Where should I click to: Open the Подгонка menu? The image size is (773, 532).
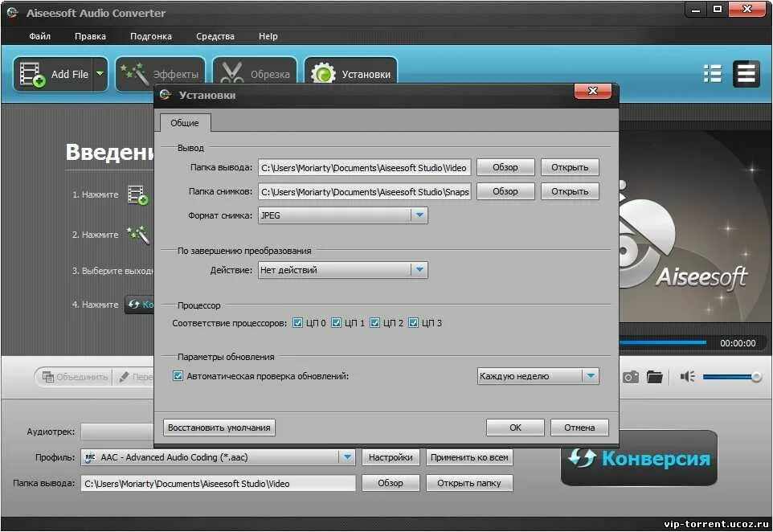click(x=151, y=36)
